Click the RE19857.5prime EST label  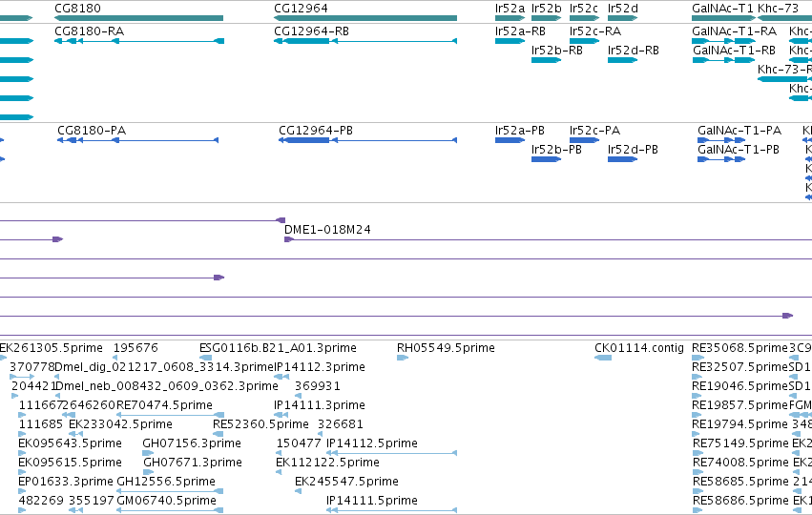[739, 405]
